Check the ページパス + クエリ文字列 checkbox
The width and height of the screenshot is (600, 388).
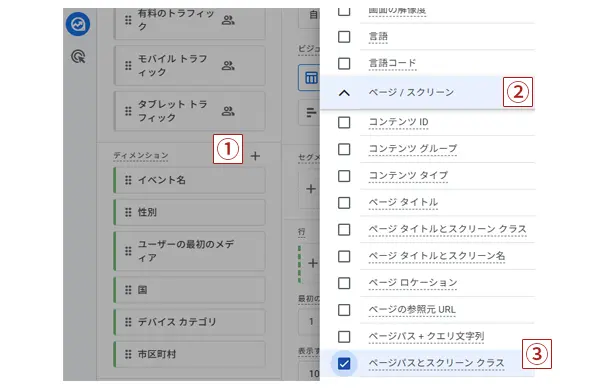344,337
